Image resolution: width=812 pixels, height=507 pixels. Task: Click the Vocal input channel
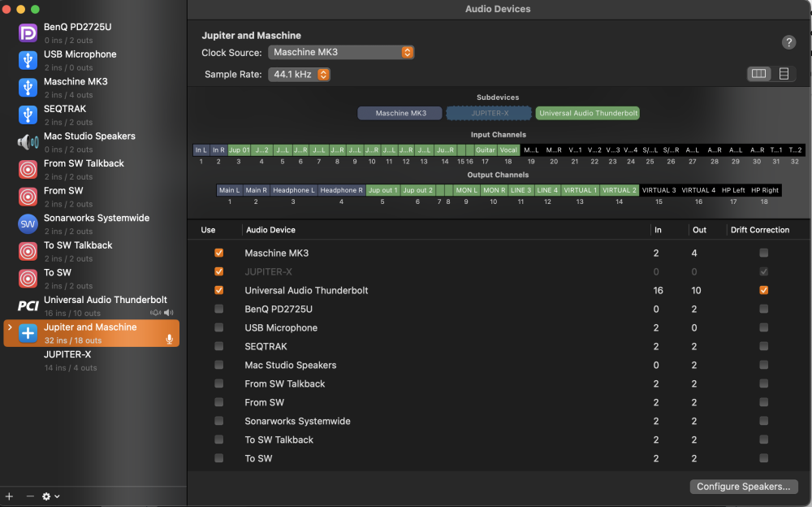pyautogui.click(x=508, y=149)
